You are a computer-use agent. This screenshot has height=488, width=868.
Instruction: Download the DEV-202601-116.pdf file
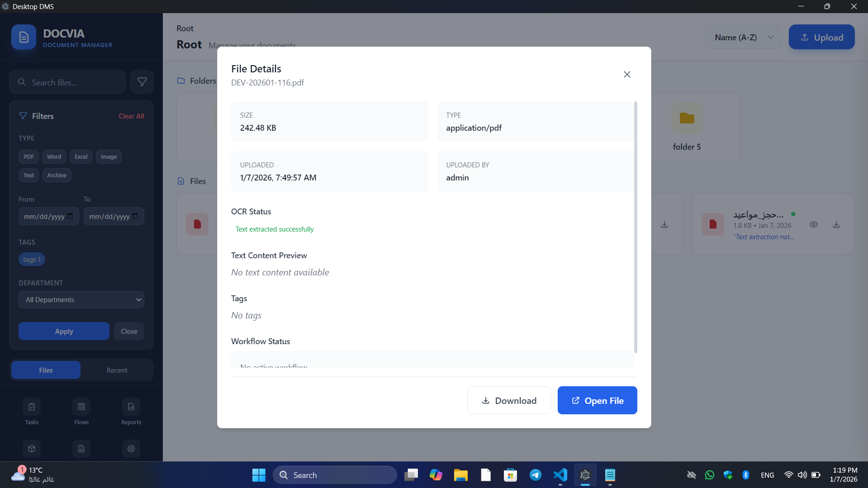click(509, 400)
